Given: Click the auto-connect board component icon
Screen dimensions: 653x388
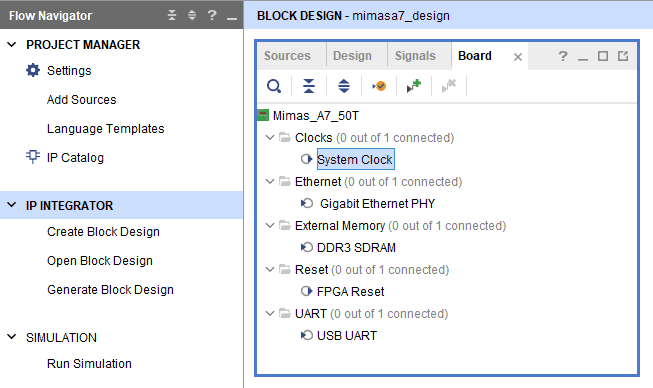Looking at the screenshot, I should [x=379, y=86].
